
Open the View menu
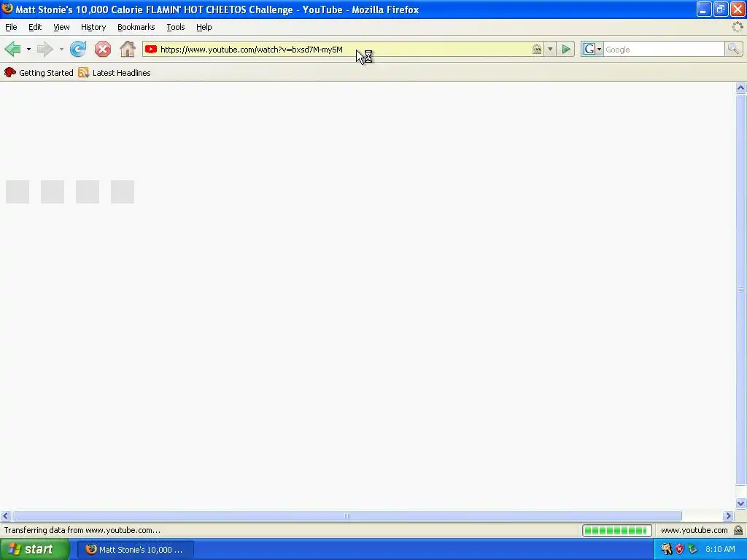(61, 27)
